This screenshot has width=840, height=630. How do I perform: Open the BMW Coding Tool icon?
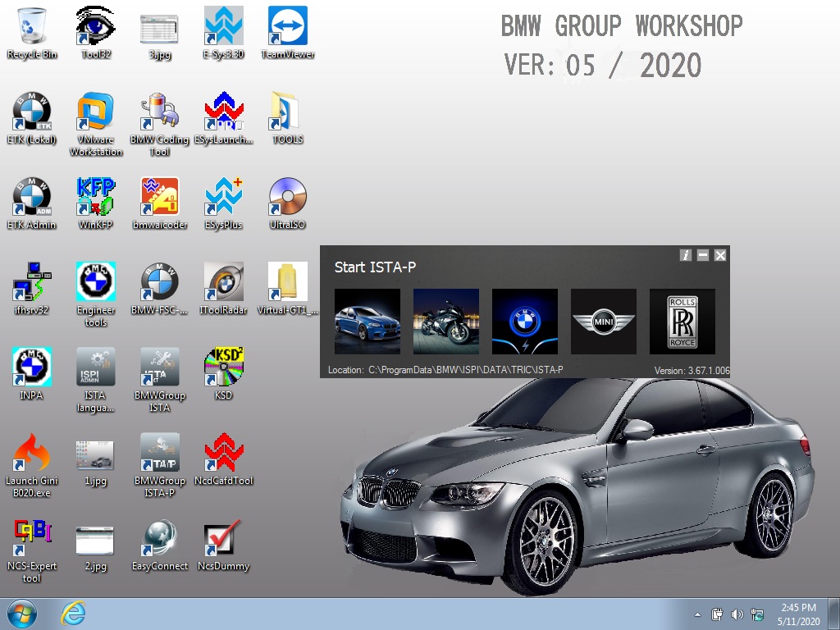click(x=159, y=124)
